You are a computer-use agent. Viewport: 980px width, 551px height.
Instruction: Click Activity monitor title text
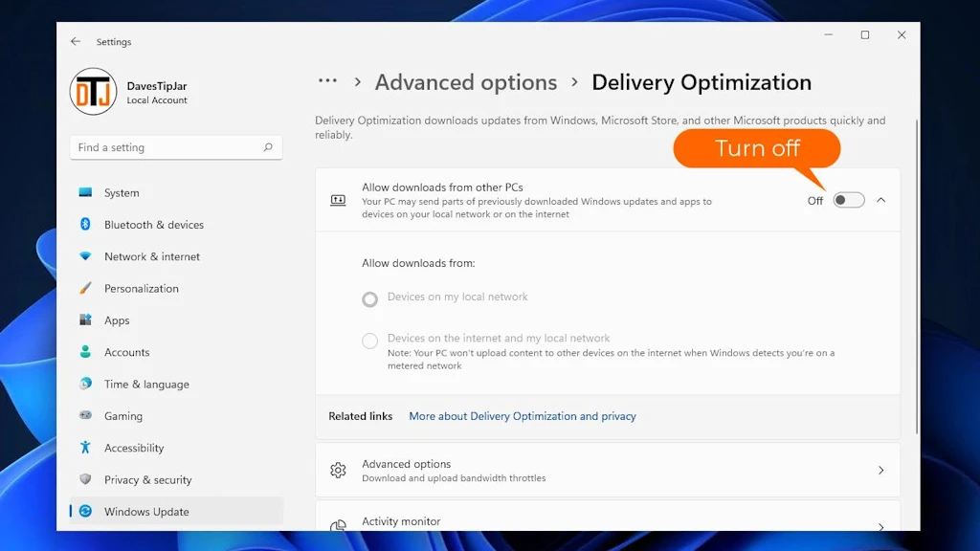pos(401,521)
